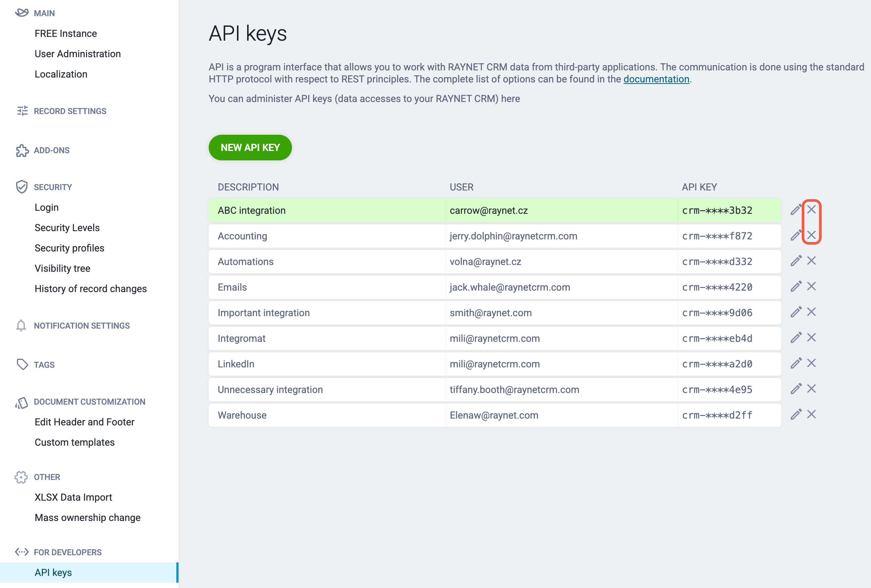Open Edit Header and Footer
871x588 pixels.
[x=84, y=422]
